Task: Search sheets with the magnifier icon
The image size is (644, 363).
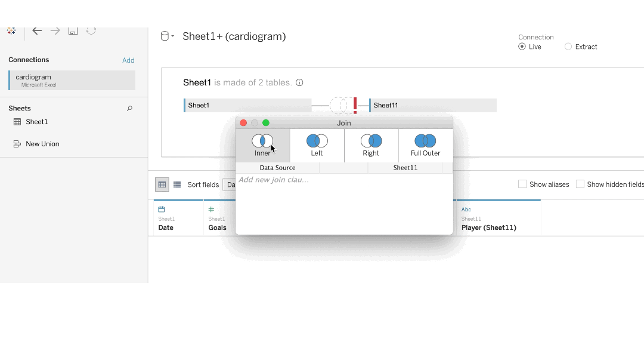Action: [129, 109]
